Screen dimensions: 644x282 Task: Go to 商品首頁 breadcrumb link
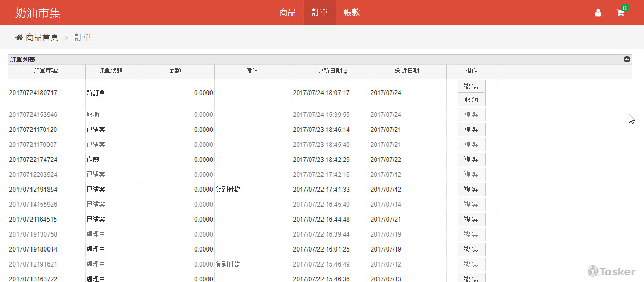[42, 38]
